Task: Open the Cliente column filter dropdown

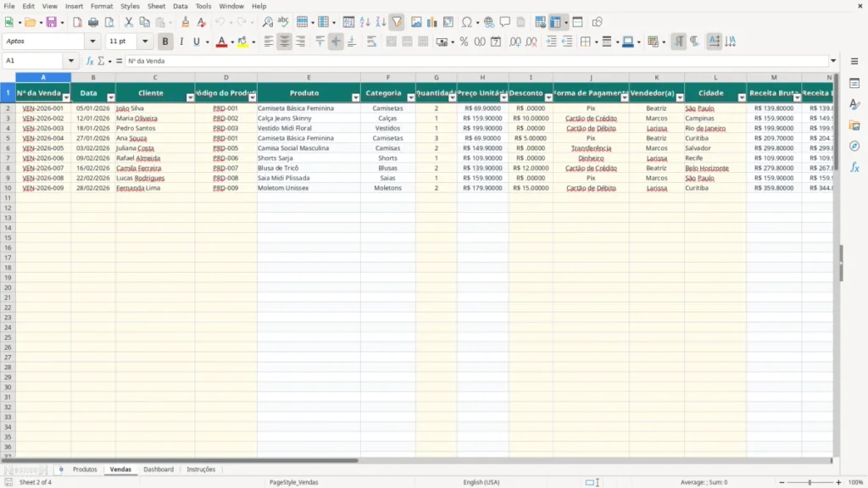Action: click(190, 97)
